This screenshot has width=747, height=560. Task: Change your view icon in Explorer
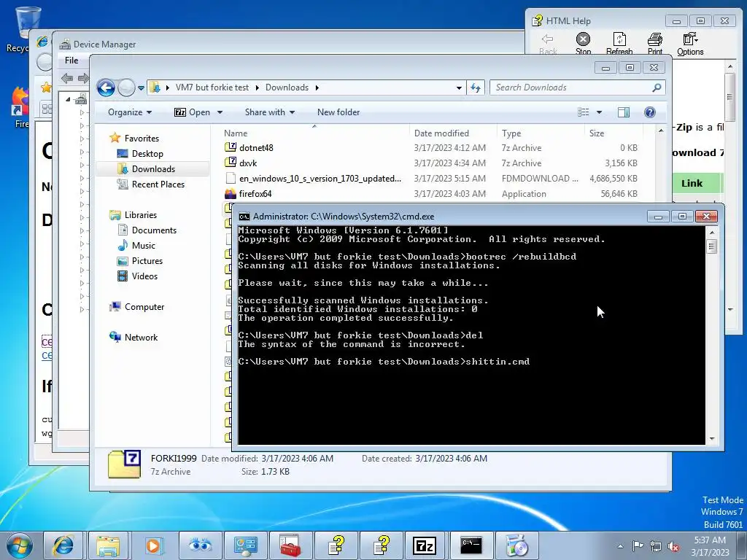click(x=583, y=112)
